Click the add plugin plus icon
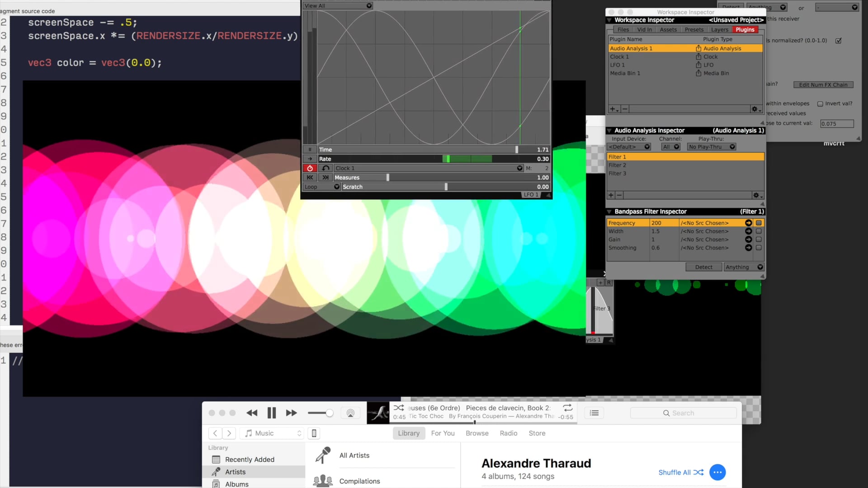Viewport: 868px width, 488px height. coord(613,109)
